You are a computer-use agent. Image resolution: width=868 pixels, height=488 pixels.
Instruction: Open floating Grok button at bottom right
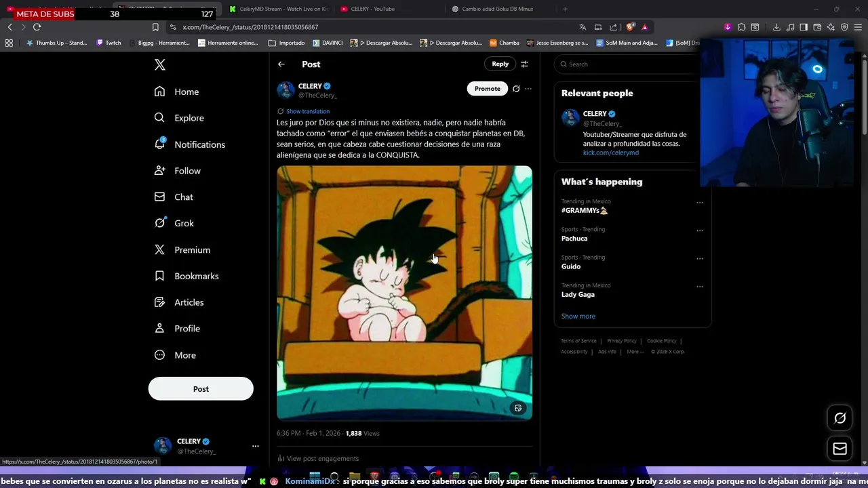click(840, 418)
